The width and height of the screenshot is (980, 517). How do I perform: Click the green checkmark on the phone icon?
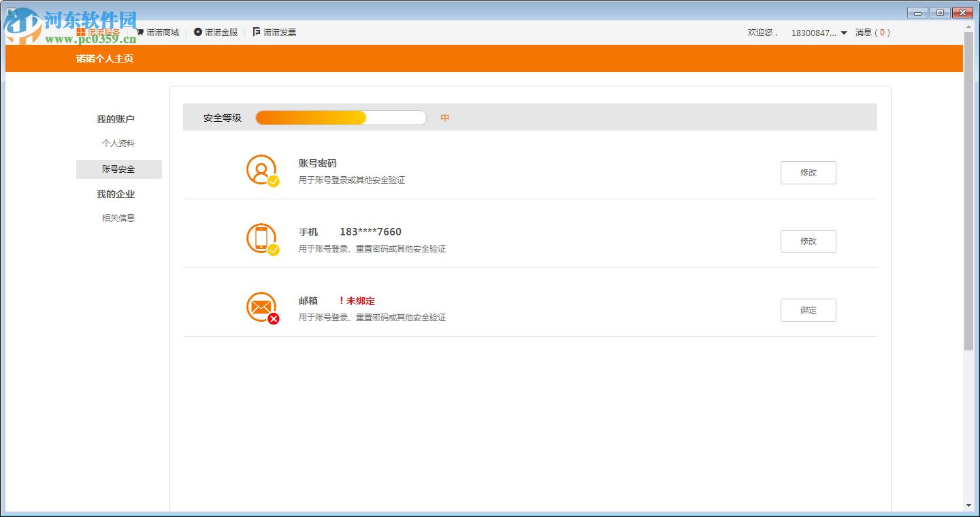[x=274, y=250]
